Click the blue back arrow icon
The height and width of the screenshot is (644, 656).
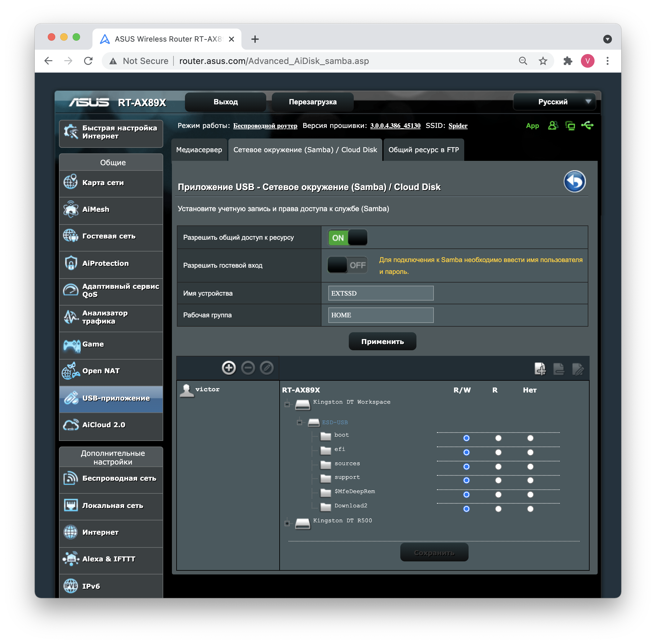pyautogui.click(x=574, y=181)
